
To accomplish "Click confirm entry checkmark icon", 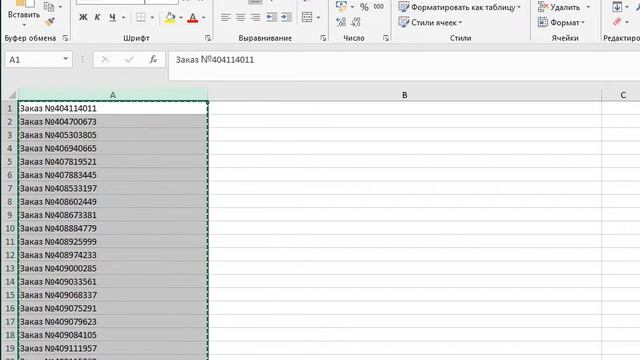I will point(129,60).
